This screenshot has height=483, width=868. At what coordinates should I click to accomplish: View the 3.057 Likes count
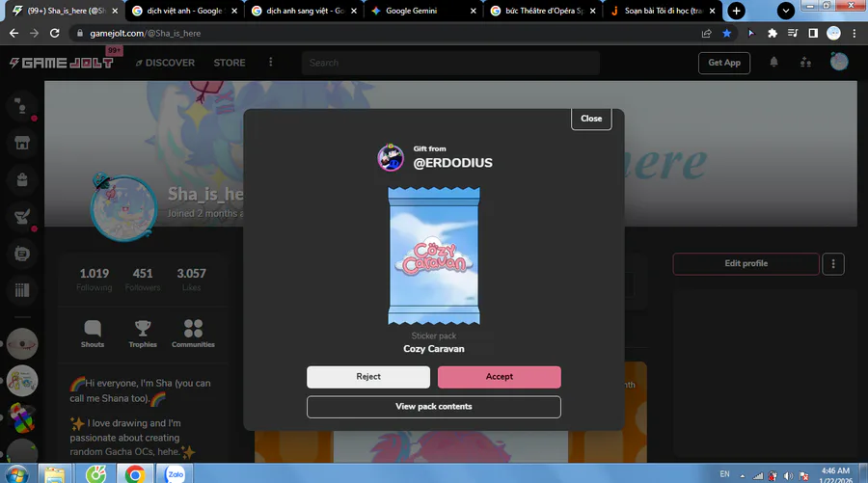pos(191,280)
